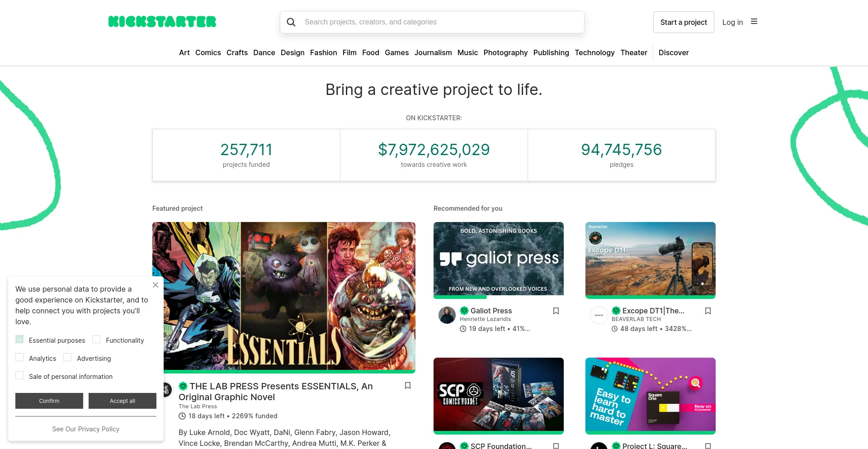Bookmark the Galiot Press project
The width and height of the screenshot is (868, 449).
pos(556,311)
